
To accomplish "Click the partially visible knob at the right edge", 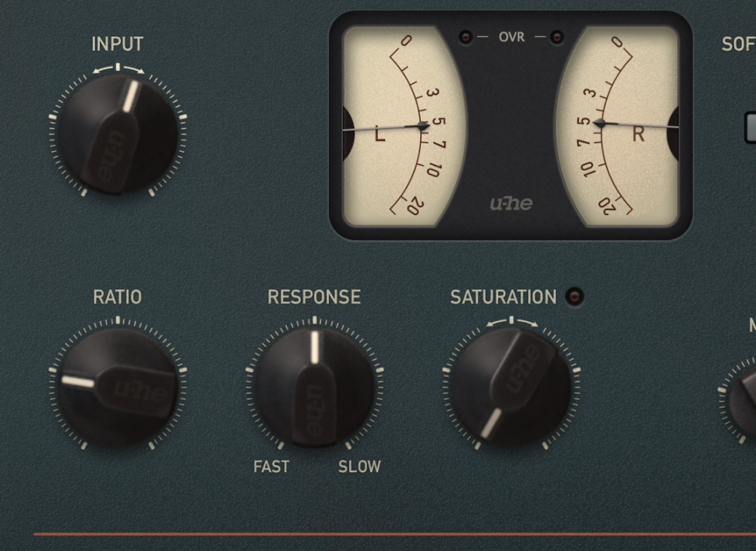I will tap(743, 400).
